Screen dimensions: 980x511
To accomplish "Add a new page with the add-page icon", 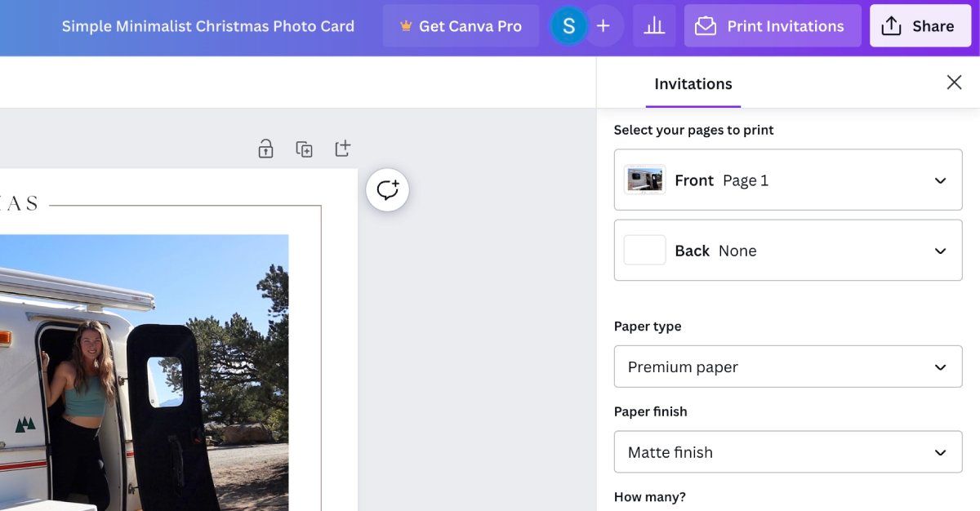I will pyautogui.click(x=342, y=149).
